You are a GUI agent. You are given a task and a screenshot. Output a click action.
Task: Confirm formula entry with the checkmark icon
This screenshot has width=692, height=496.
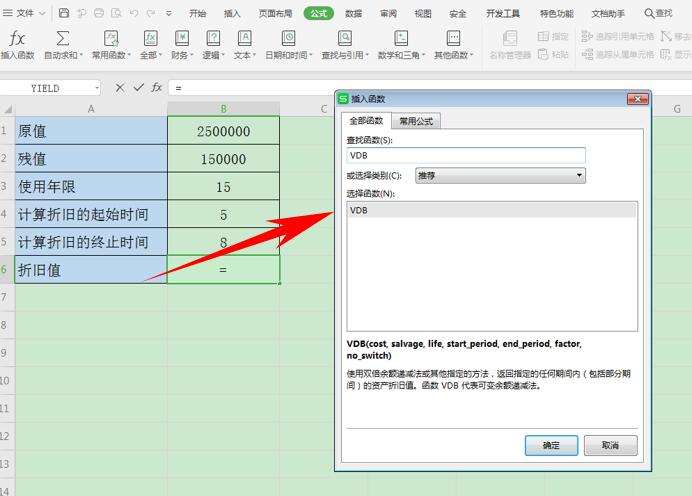[x=139, y=87]
